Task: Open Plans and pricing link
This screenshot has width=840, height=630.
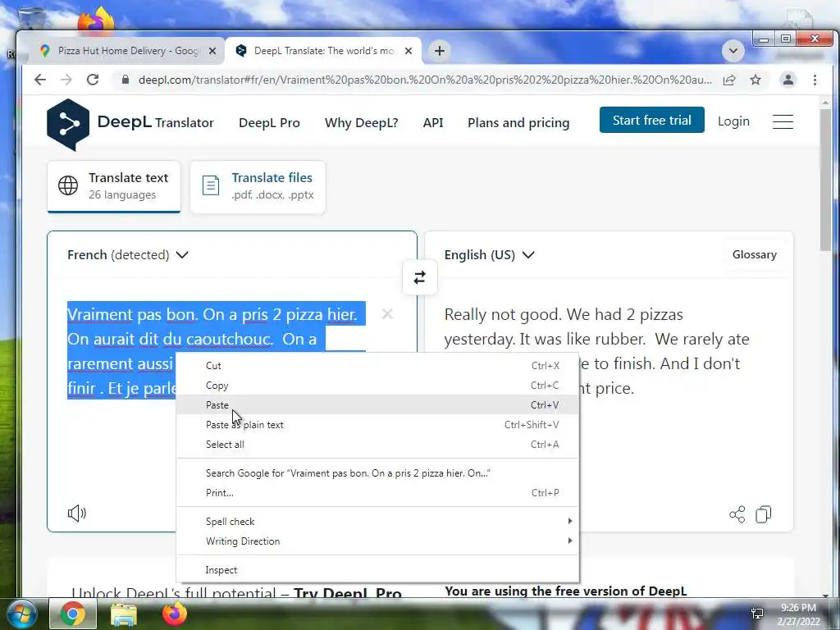Action: coord(518,123)
